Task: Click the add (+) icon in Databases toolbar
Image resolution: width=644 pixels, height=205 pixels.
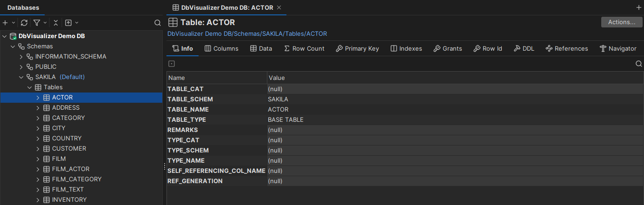Action: 5,22
